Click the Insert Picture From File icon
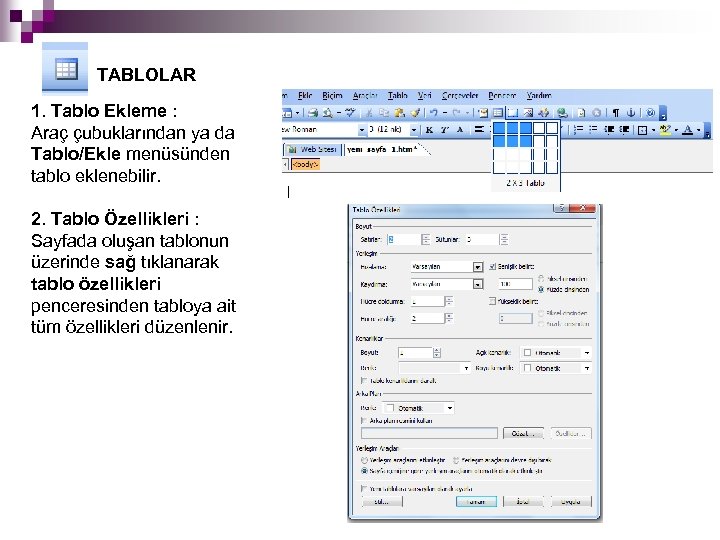The image size is (720, 540). [528, 112]
